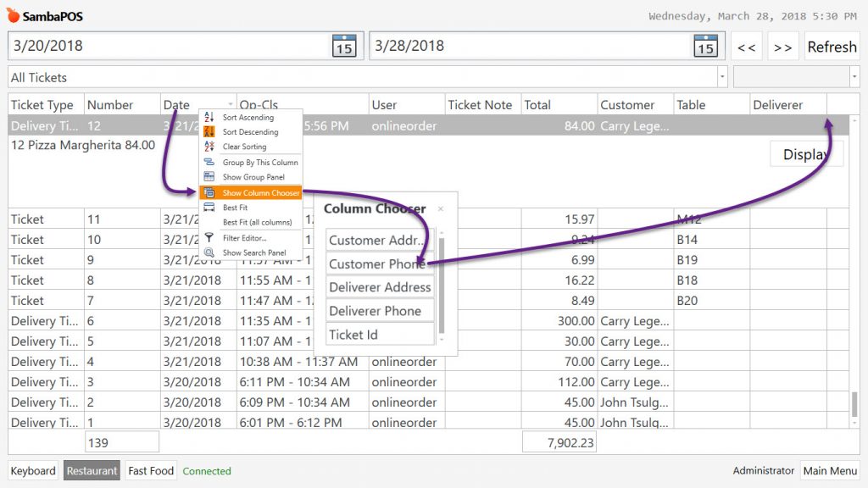Viewport: 868px width, 488px height.
Task: Select delivery ticket 3 with total 112.00
Action: tap(428, 382)
